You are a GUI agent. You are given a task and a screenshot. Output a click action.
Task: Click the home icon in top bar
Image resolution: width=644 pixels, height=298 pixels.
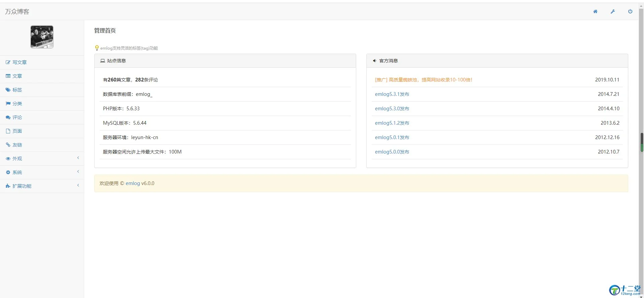point(595,11)
